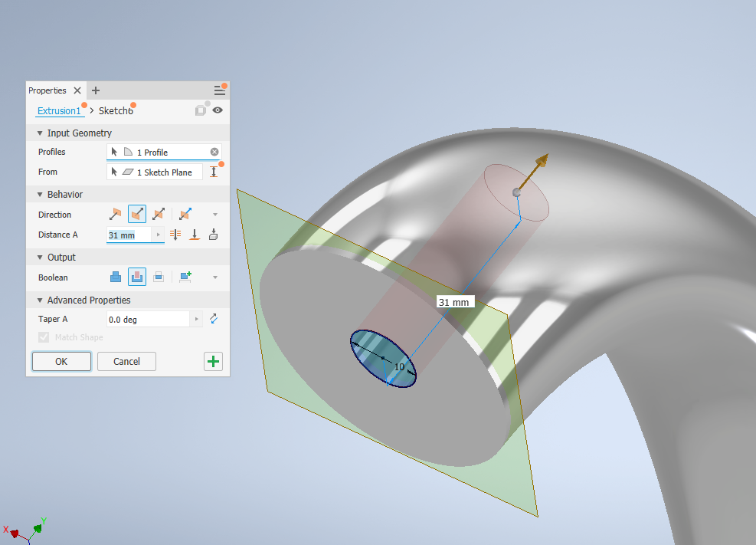The width and height of the screenshot is (756, 545).
Task: Open the Distance A value flyout arrow
Action: 159,235
